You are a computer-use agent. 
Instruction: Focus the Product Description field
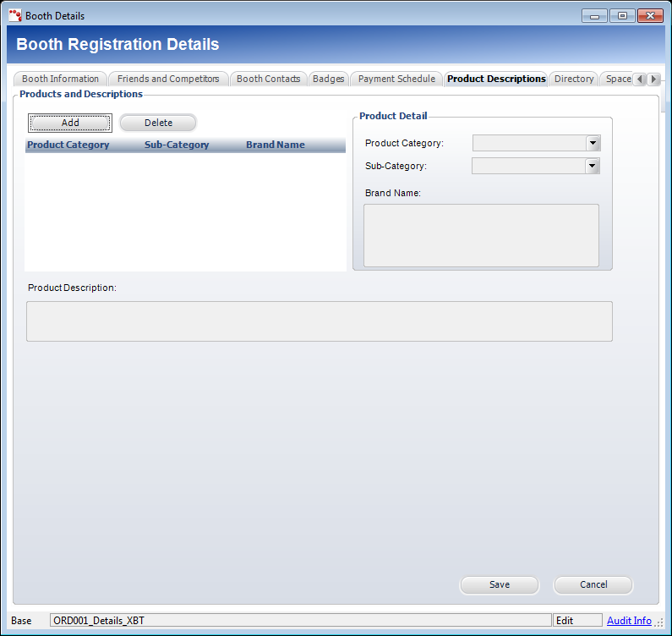(x=319, y=321)
